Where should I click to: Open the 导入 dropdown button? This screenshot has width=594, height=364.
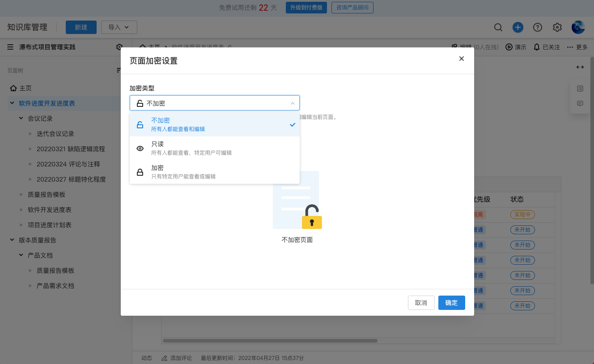pos(119,27)
